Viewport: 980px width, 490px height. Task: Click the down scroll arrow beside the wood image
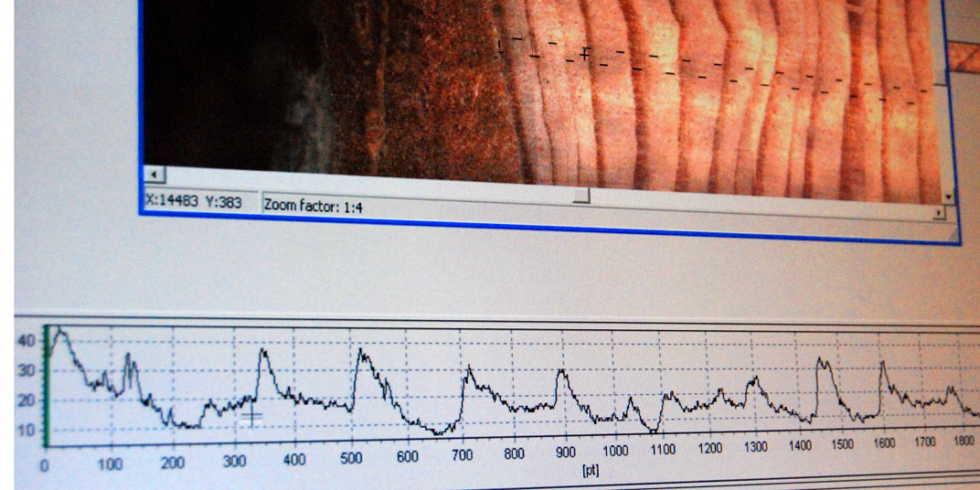pyautogui.click(x=949, y=198)
